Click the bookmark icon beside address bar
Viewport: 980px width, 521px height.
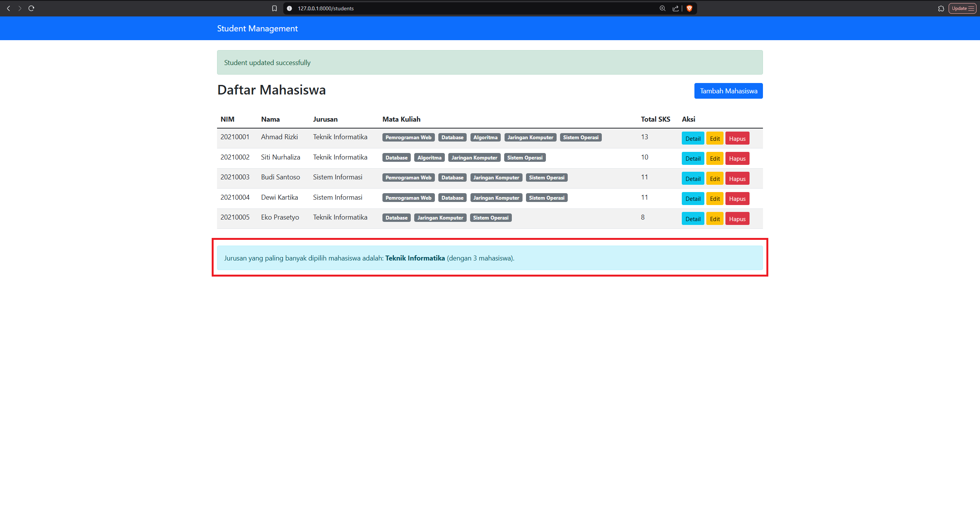pos(274,8)
